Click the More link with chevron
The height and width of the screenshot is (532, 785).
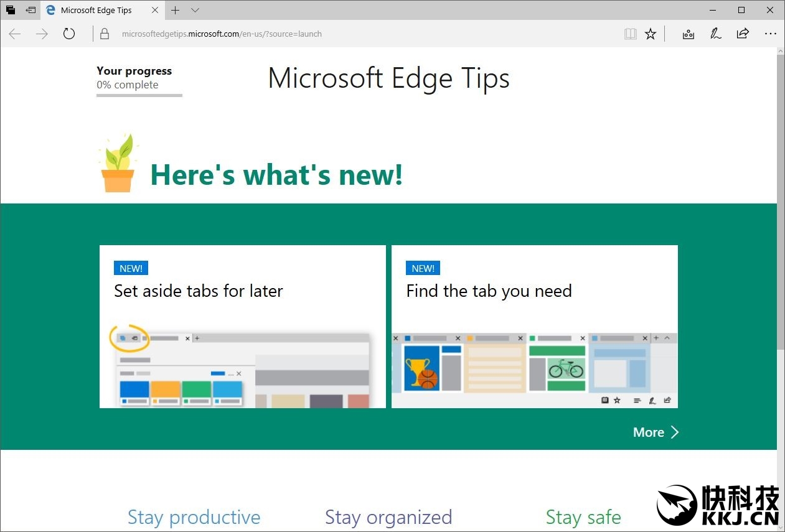[656, 432]
